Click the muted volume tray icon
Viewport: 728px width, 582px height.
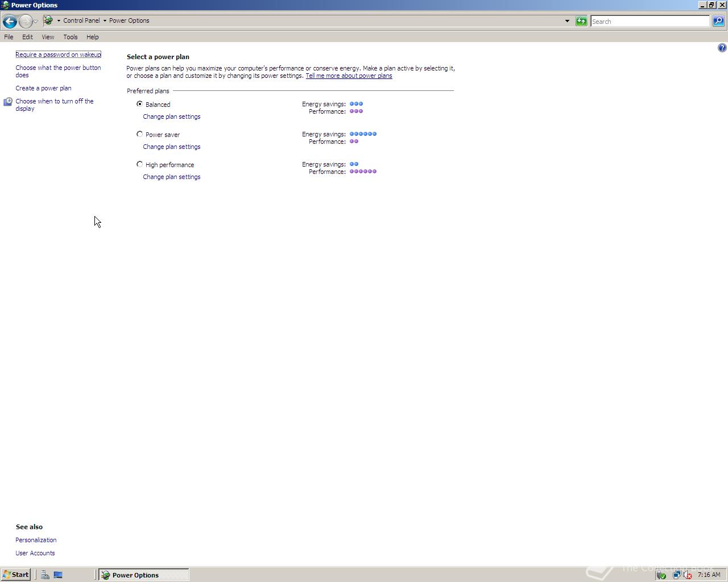[x=687, y=575]
